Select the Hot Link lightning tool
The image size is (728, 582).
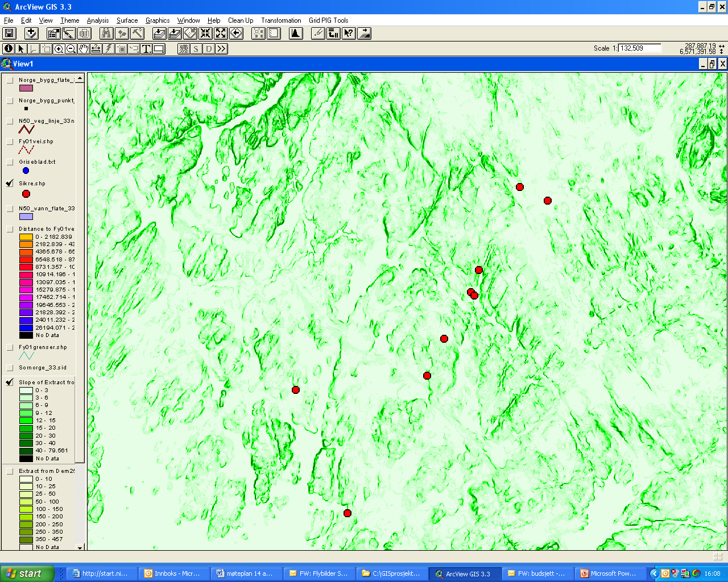pyautogui.click(x=109, y=49)
